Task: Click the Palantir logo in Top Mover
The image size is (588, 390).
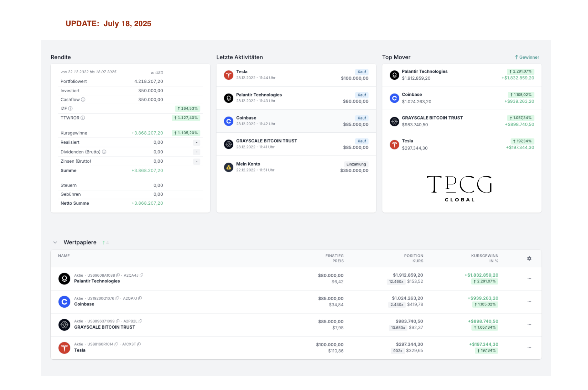Action: point(394,75)
